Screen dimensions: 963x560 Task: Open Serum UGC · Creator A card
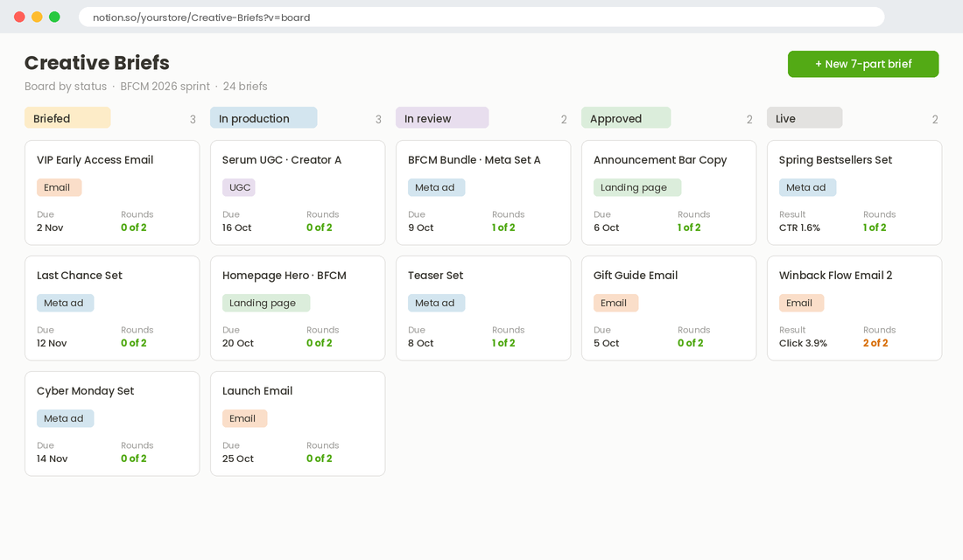pyautogui.click(x=298, y=192)
